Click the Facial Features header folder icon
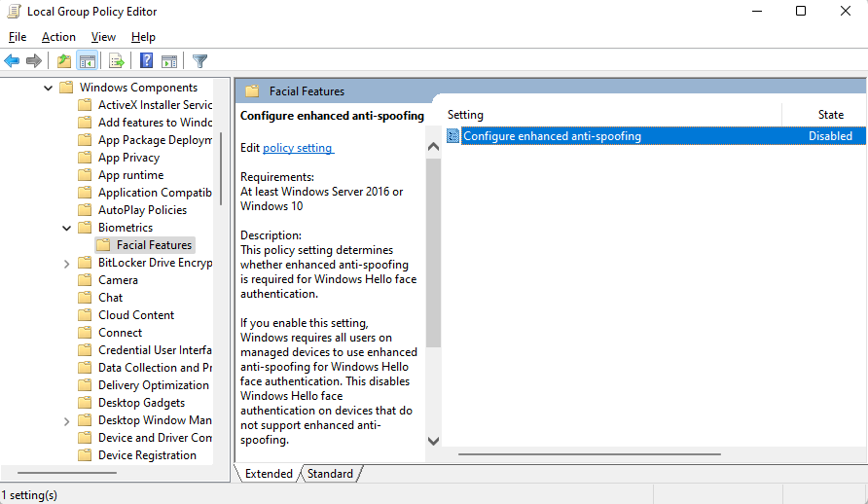Viewport: 868px width, 504px height. point(252,91)
